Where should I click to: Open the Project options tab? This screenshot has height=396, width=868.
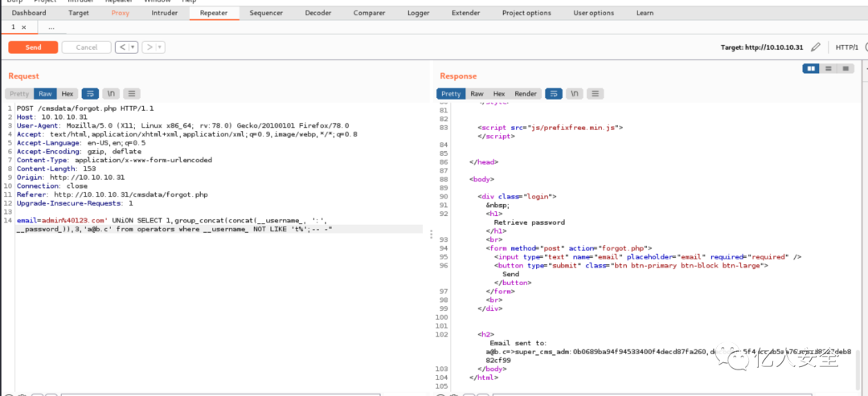tap(526, 13)
